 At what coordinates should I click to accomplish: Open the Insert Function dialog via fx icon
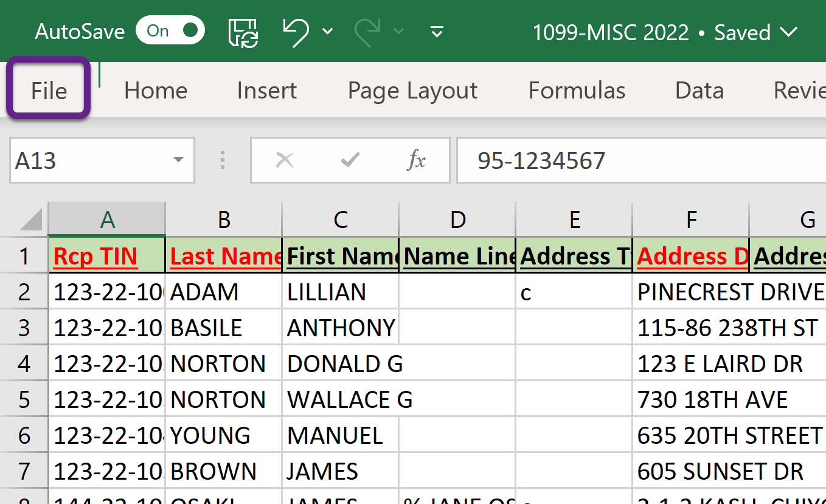(415, 160)
